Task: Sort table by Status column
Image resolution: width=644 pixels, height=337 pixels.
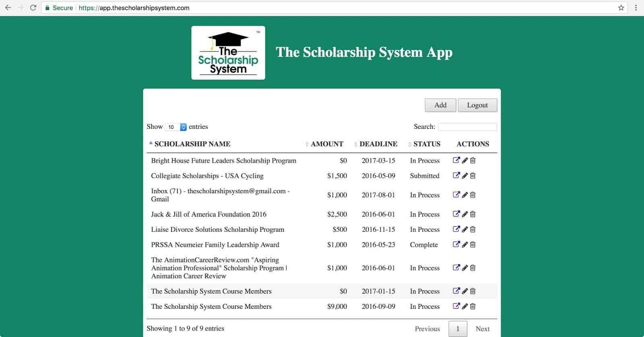Action: tap(427, 144)
